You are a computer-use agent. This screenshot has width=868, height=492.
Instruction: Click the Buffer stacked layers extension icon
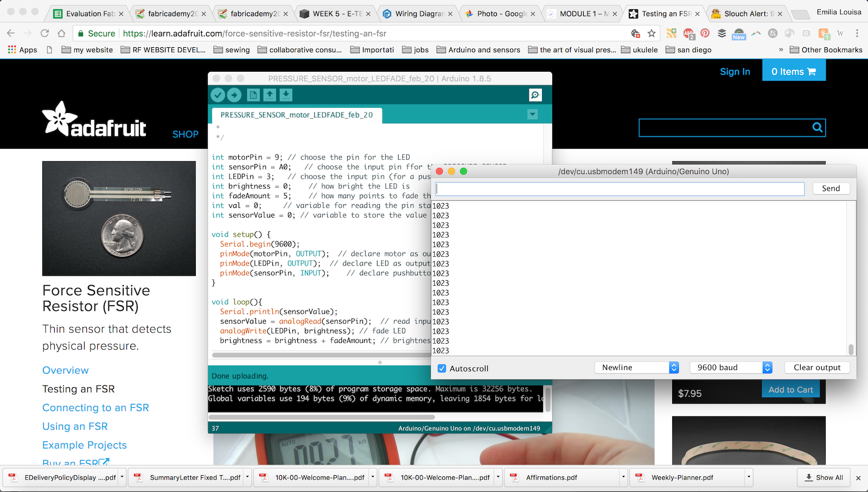(722, 33)
